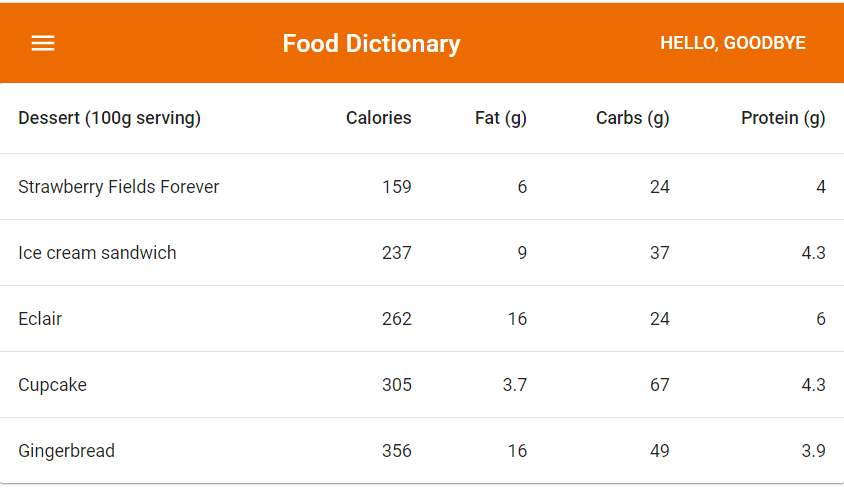The width and height of the screenshot is (844, 489).
Task: Click Eclair's 262 calories cell
Action: (x=397, y=319)
